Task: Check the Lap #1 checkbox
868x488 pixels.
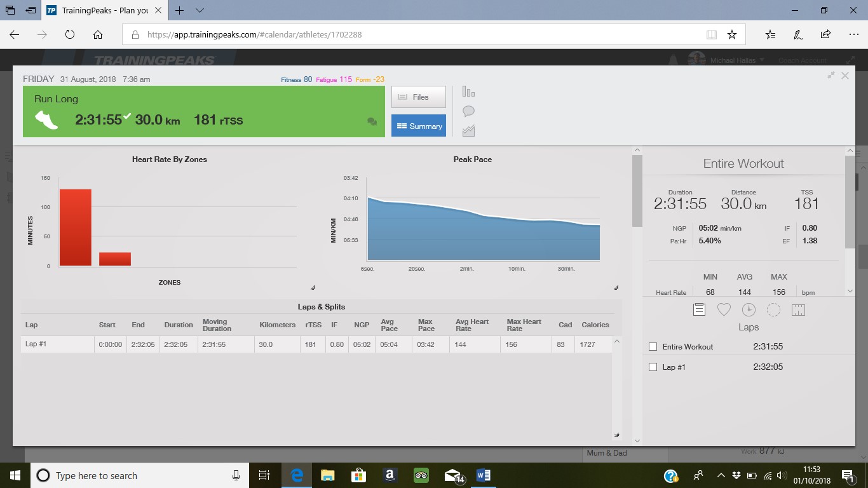Action: coord(653,367)
